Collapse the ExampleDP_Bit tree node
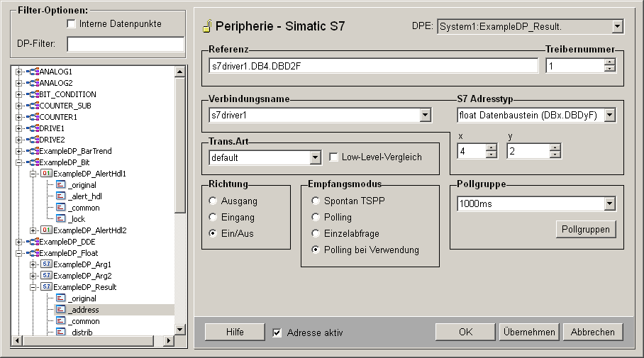Image resolution: width=644 pixels, height=358 pixels. pos(18,162)
